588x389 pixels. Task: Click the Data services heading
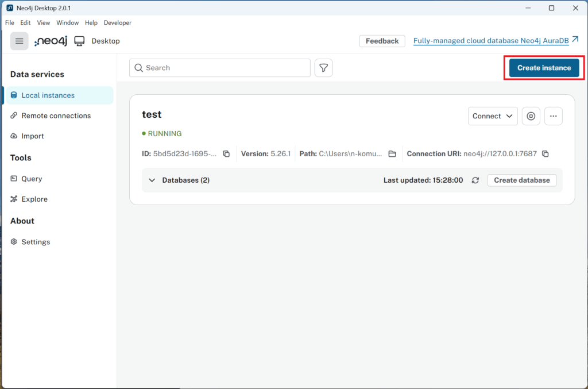pos(37,74)
